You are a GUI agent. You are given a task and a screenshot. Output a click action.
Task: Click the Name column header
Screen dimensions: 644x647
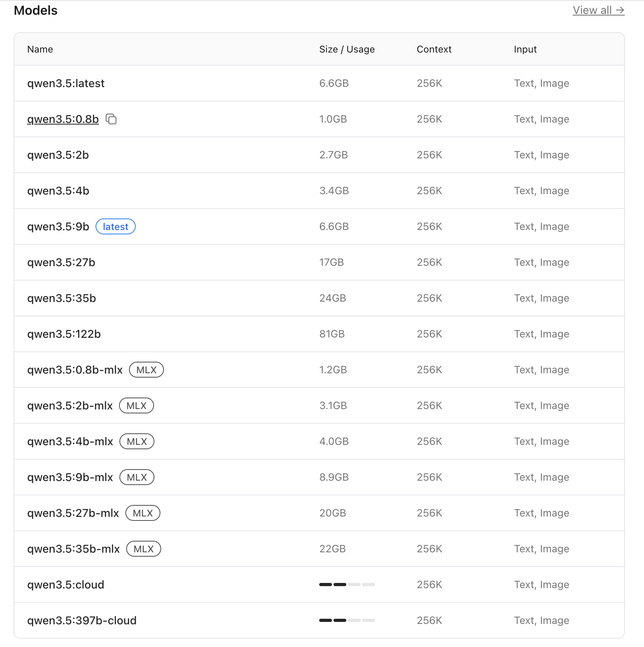[40, 49]
